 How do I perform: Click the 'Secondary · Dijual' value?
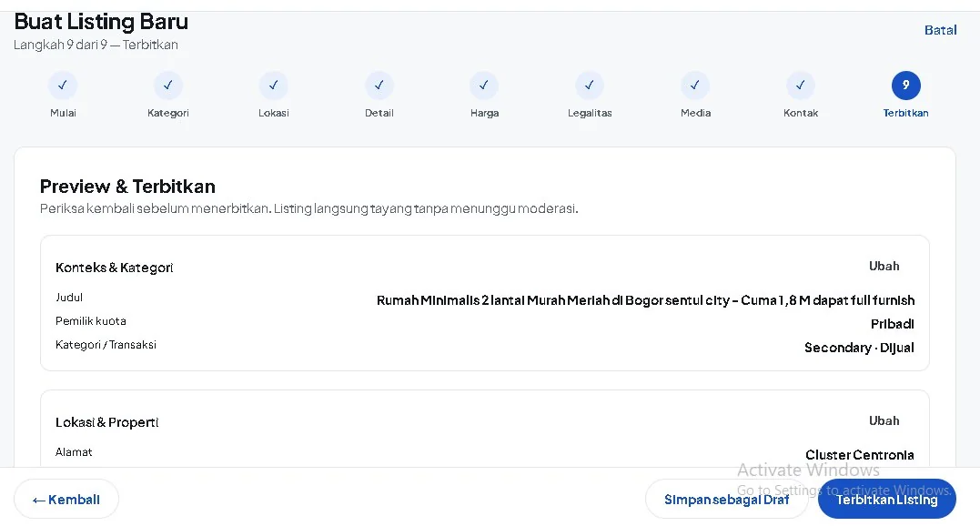(859, 348)
